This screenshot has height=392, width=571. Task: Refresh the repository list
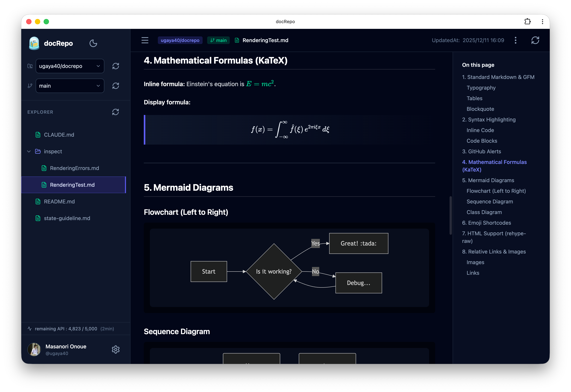(x=116, y=66)
